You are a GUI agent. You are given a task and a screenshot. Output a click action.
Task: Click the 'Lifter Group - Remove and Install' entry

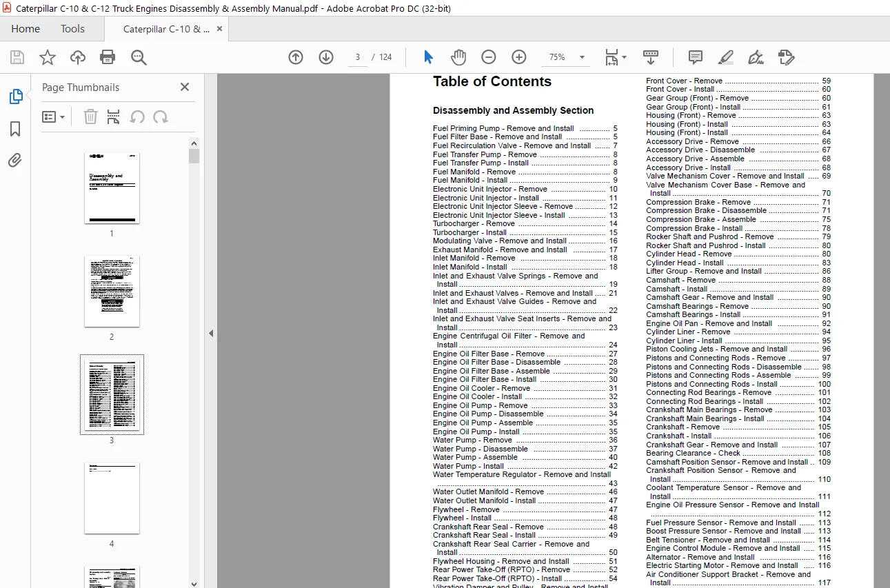(738, 271)
